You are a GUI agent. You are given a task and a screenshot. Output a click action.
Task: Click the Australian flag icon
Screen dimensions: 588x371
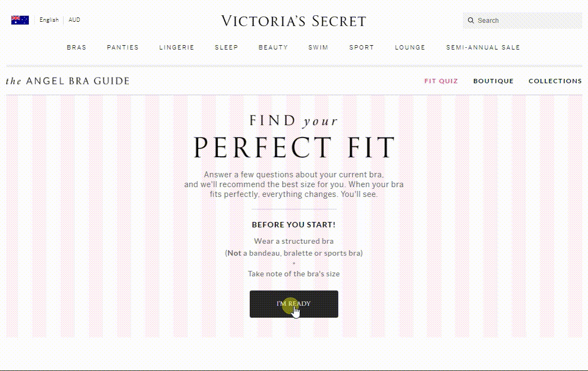point(20,20)
